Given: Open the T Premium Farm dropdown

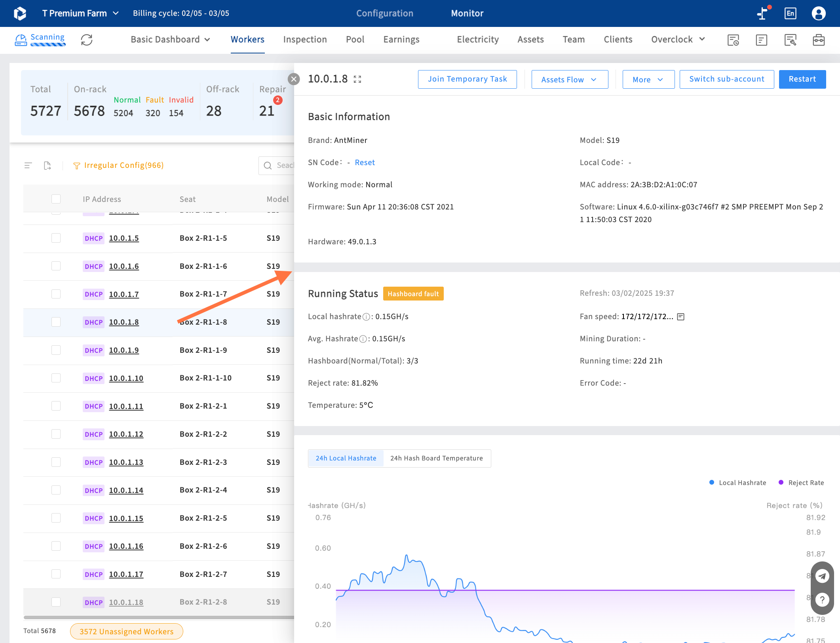Looking at the screenshot, I should click(80, 13).
